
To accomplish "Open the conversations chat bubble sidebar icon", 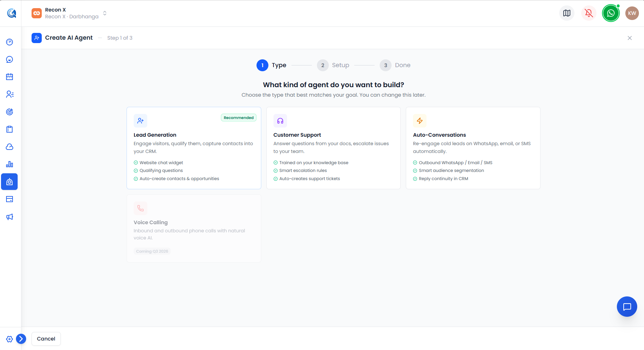I will (x=10, y=59).
